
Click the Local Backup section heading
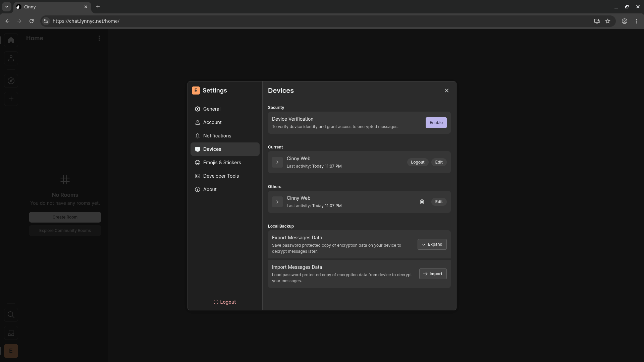tap(281, 226)
